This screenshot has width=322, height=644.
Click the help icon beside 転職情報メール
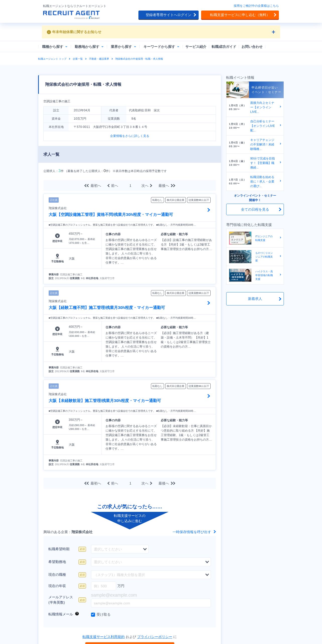point(77,614)
